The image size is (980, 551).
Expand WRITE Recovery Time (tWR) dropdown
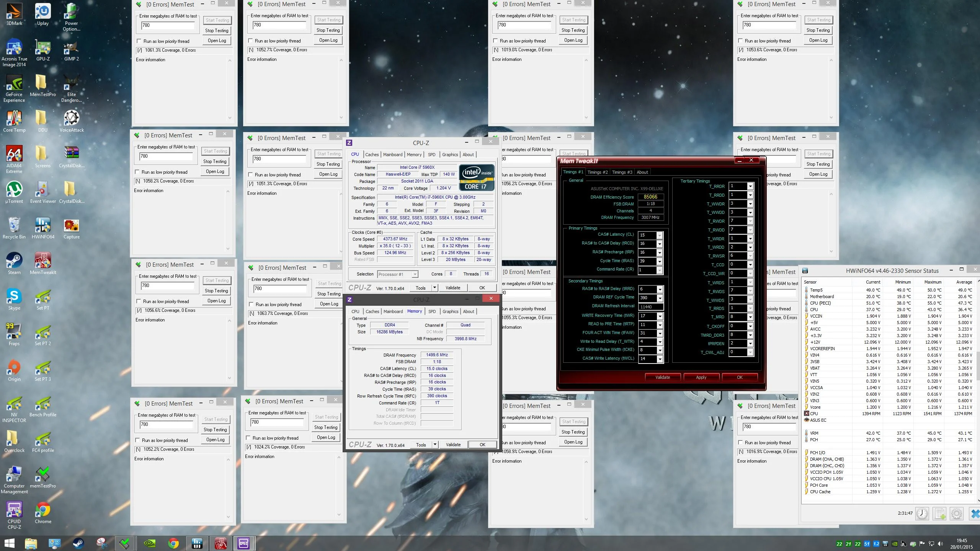(660, 316)
